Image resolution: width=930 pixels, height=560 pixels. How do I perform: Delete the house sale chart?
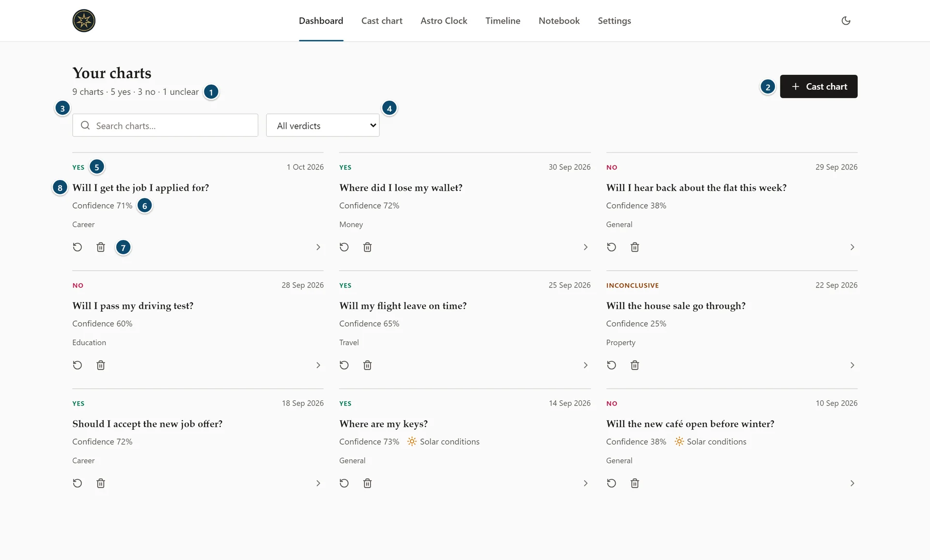[635, 365]
